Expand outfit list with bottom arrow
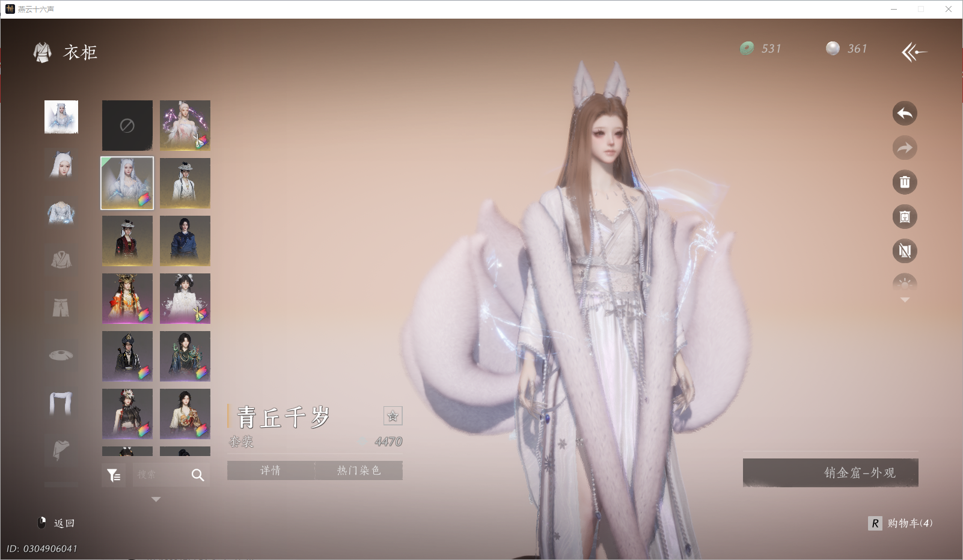The height and width of the screenshot is (560, 963). coord(156,499)
